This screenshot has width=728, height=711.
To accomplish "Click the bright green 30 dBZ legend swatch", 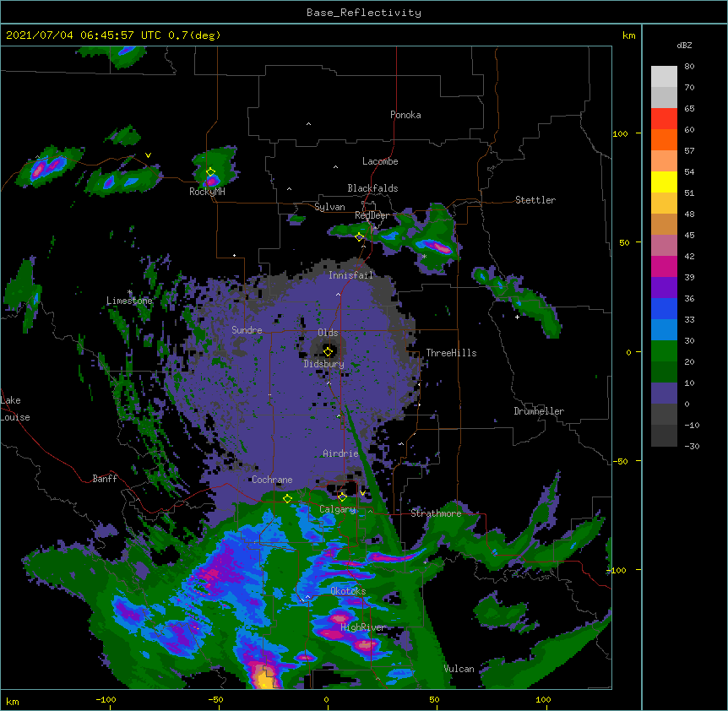I will click(x=664, y=351).
